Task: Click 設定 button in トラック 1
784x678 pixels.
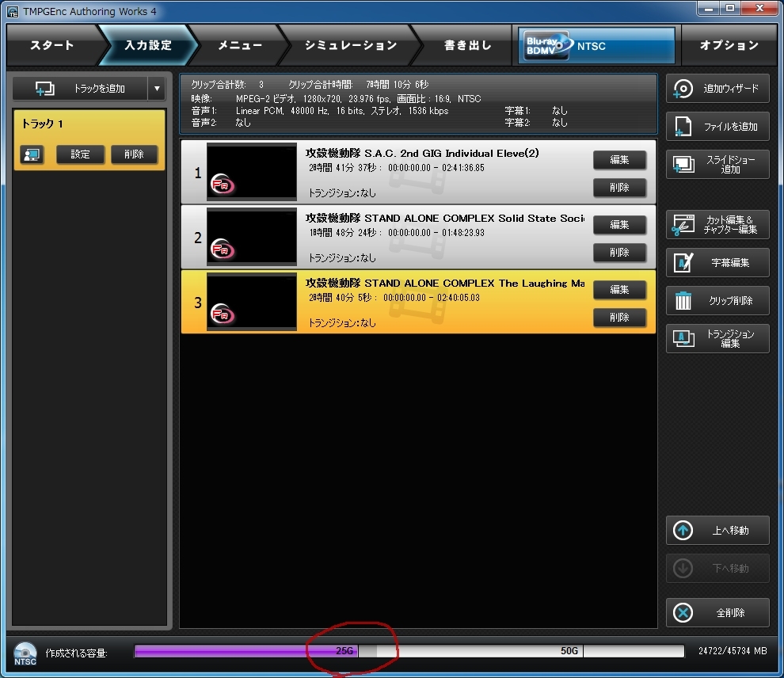Action: 80,154
